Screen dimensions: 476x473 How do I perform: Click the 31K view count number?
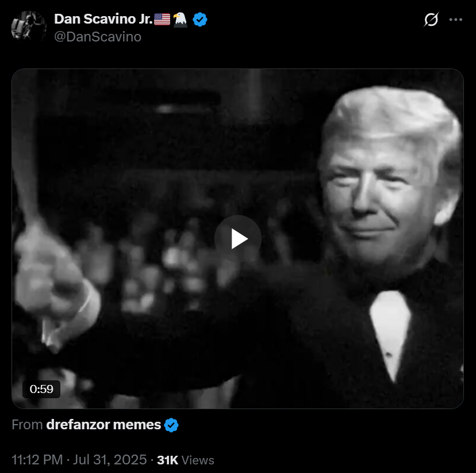tap(167, 460)
